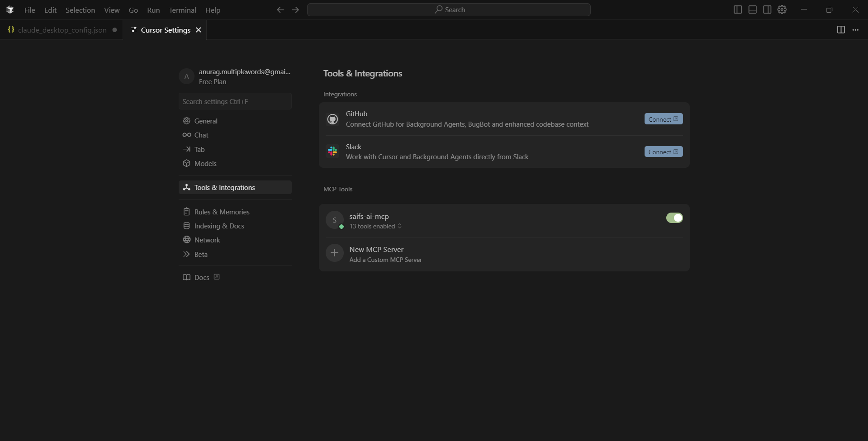868x441 pixels.
Task: Open the Run menu
Action: 153,10
